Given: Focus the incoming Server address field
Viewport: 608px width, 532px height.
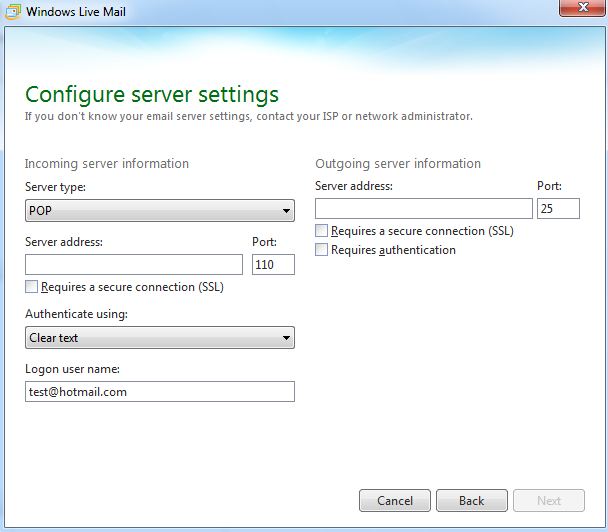Looking at the screenshot, I should (134, 264).
